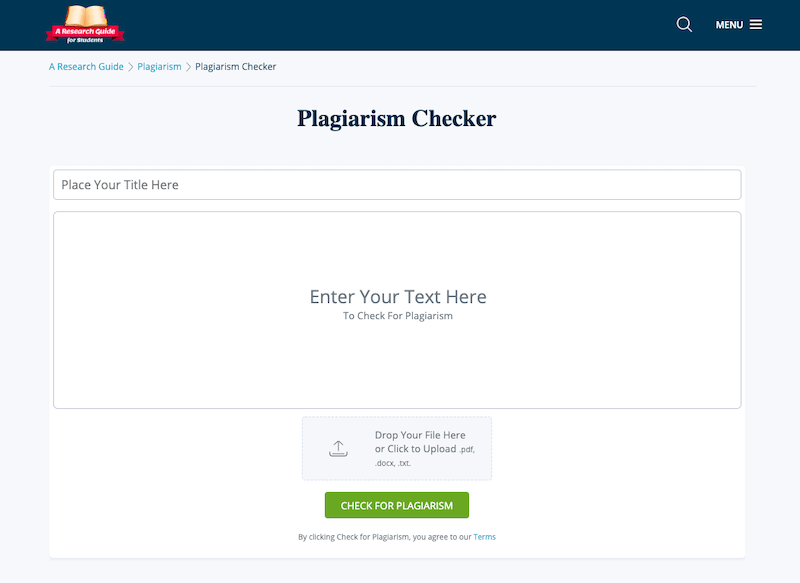This screenshot has height=583, width=800.
Task: Open the search magnifier icon
Action: (x=684, y=24)
